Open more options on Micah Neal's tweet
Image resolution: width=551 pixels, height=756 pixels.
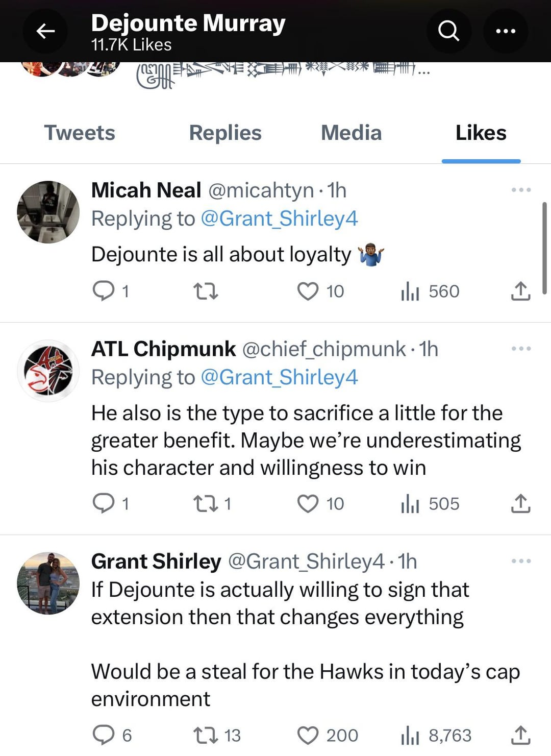coord(521,190)
